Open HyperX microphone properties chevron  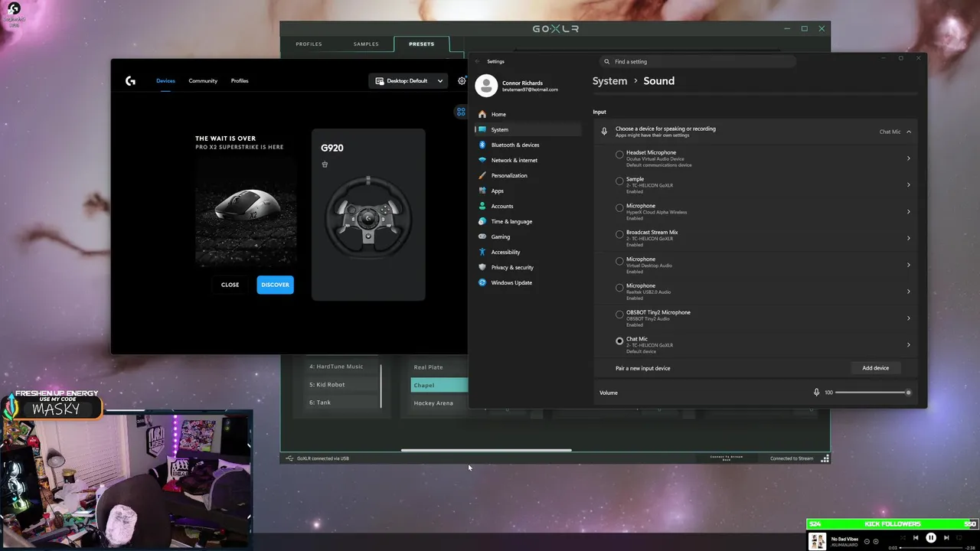[909, 211]
